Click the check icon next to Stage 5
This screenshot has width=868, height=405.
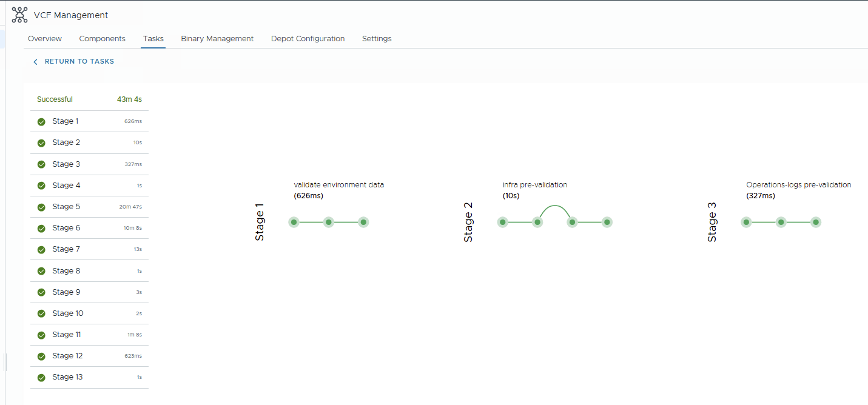(x=41, y=207)
